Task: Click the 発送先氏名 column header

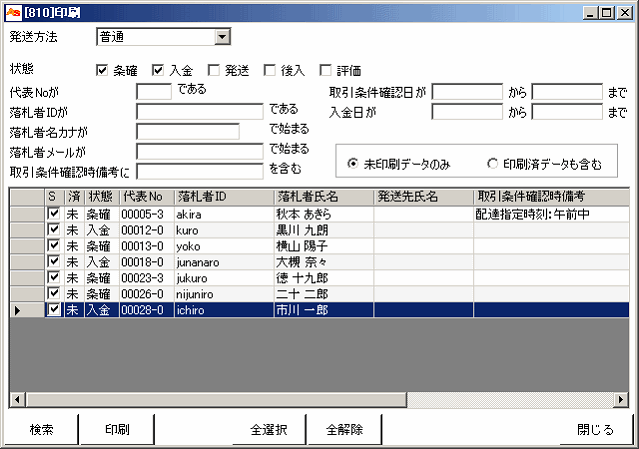Action: pos(424,197)
